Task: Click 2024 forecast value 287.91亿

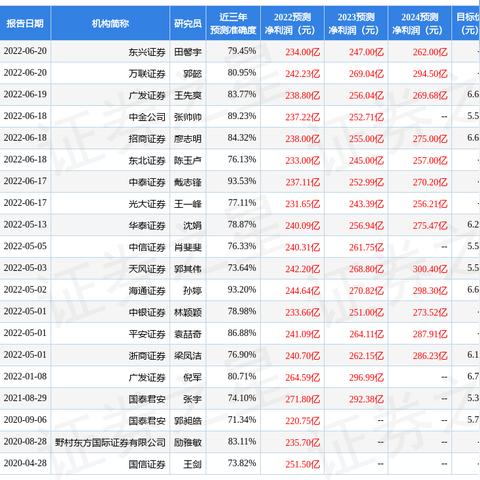Action: [430, 334]
